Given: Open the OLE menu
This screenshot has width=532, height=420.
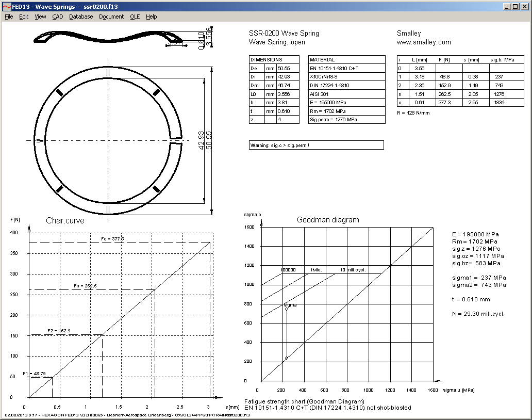Looking at the screenshot, I should 135,17.
